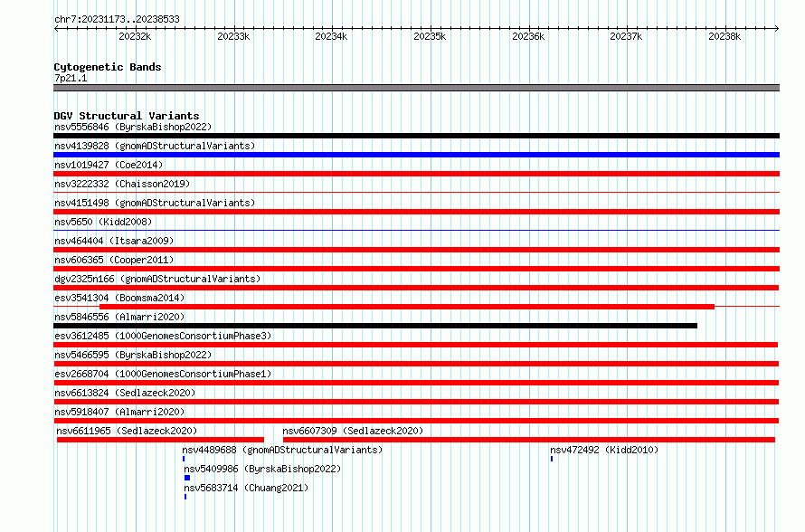Click the Cytogenetic Bands track title
Image resolution: width=805 pixels, height=532 pixels.
tap(108, 67)
